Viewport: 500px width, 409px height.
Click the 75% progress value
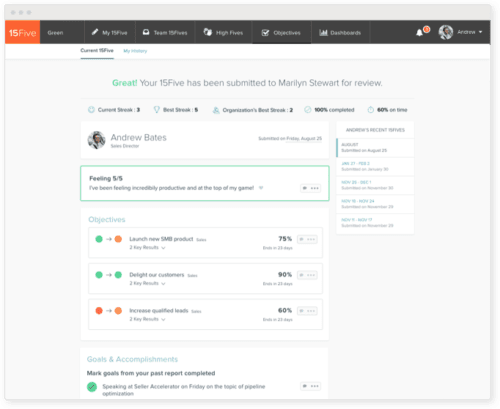pos(285,239)
